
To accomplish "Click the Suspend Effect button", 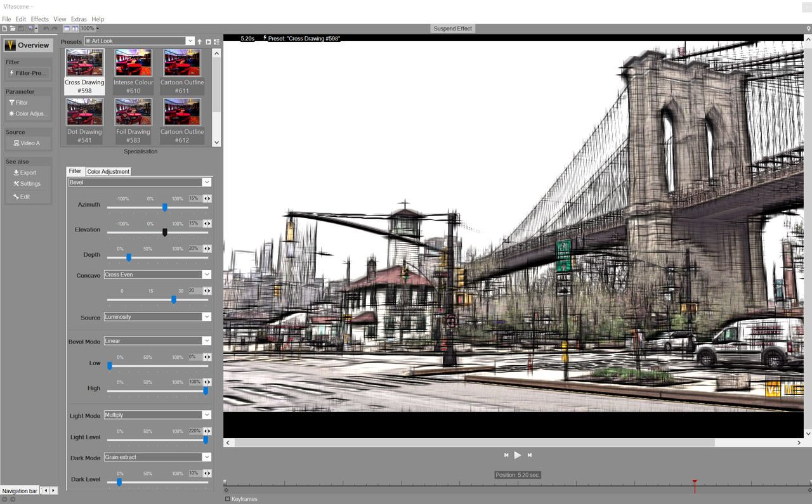I will pos(453,29).
